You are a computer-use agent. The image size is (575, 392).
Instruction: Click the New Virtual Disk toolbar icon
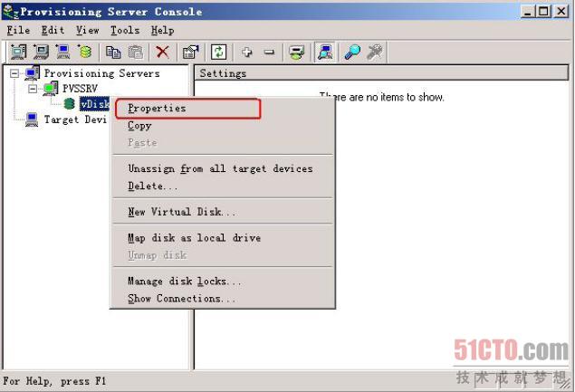pos(85,52)
